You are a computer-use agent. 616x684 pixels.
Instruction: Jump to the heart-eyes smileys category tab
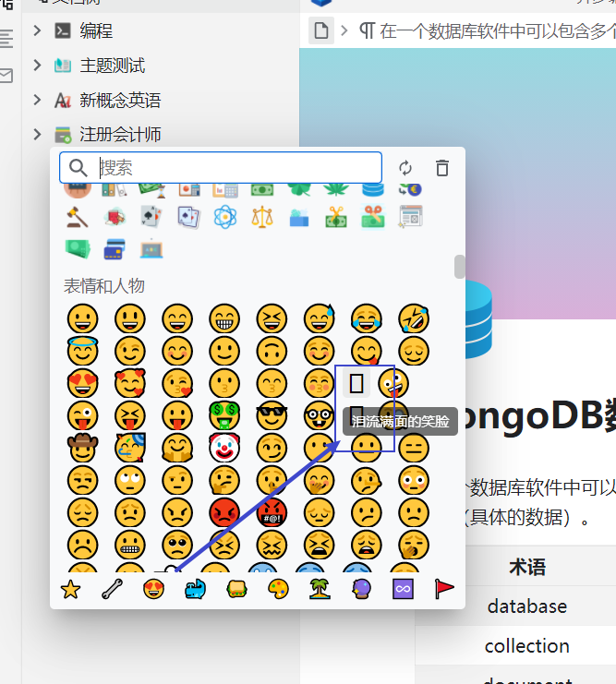click(x=153, y=589)
